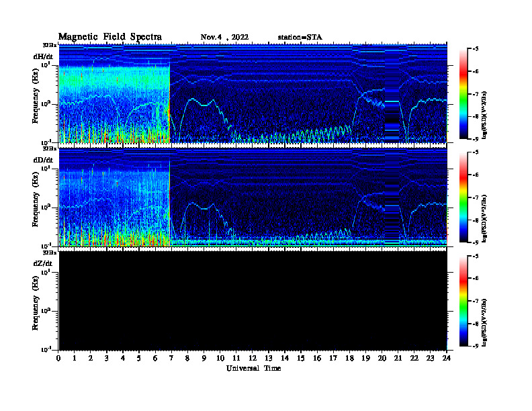Viewport: 532px width, 411px height.
Task: Click the -7 tick on dH/dt color bar
Action: 476,94
